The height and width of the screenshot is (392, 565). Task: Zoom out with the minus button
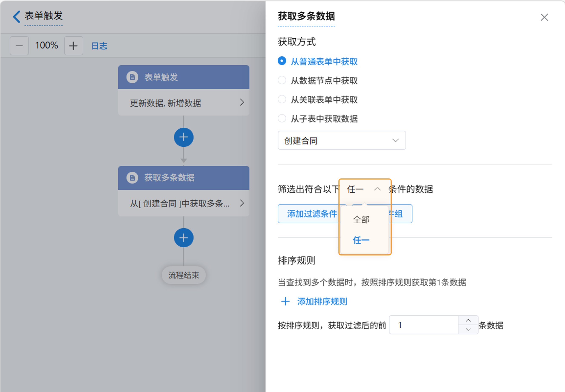coord(19,46)
